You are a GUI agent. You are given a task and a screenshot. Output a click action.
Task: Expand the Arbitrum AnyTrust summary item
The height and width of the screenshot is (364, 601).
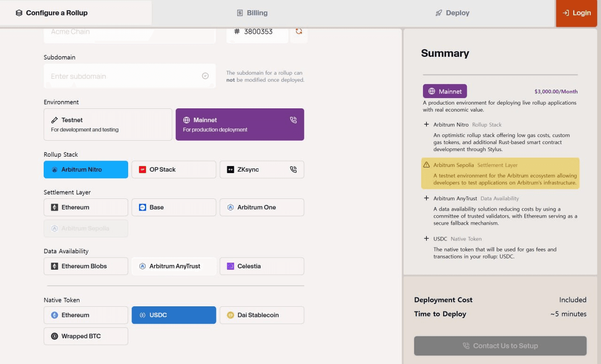click(426, 198)
